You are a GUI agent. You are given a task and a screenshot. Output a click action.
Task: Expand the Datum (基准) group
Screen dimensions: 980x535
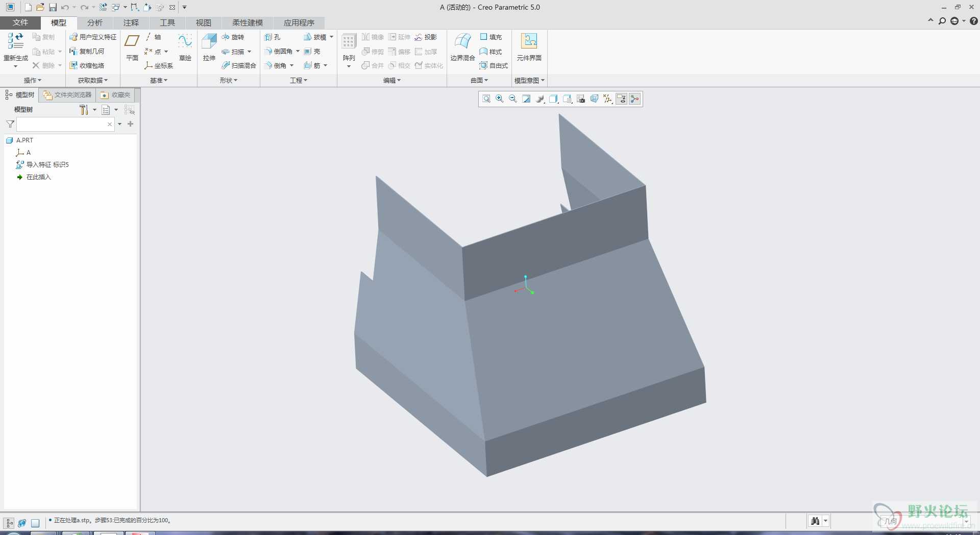point(159,81)
